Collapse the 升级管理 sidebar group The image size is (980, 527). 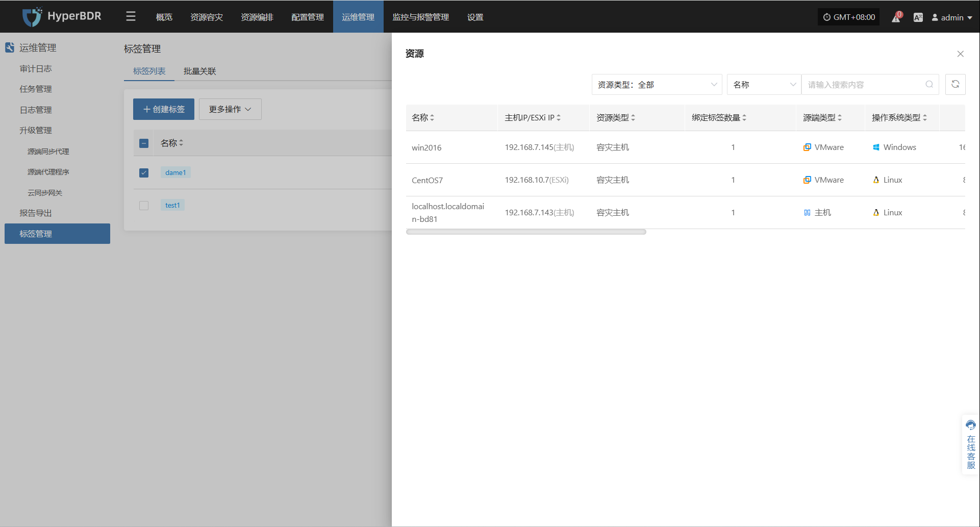(36, 130)
